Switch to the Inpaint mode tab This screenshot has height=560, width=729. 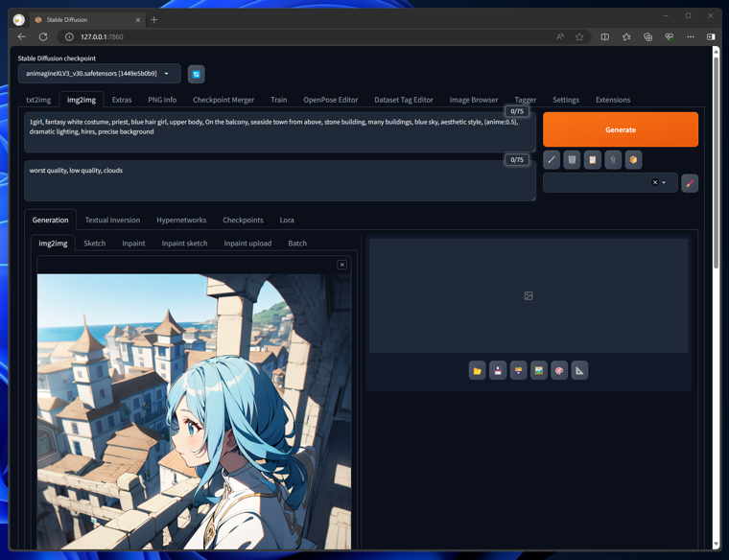[133, 244]
